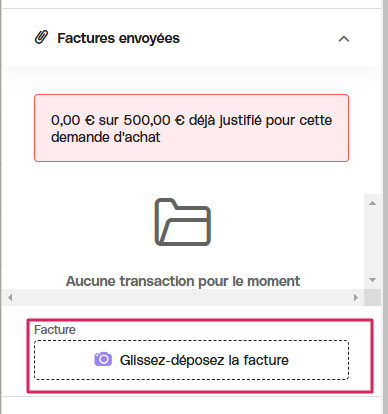Click the vertical scrollbar up arrow
Screen dimensions: 388x414
coord(372,203)
